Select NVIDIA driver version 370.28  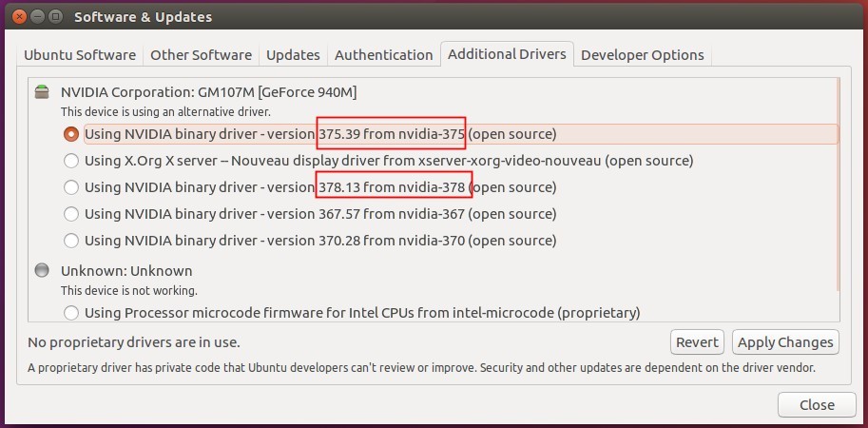coord(71,241)
